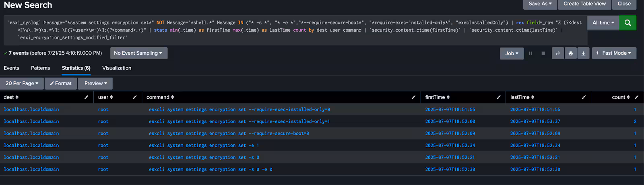Viewport: 644px width, 185px height.
Task: Pause the search job
Action: tap(530, 53)
